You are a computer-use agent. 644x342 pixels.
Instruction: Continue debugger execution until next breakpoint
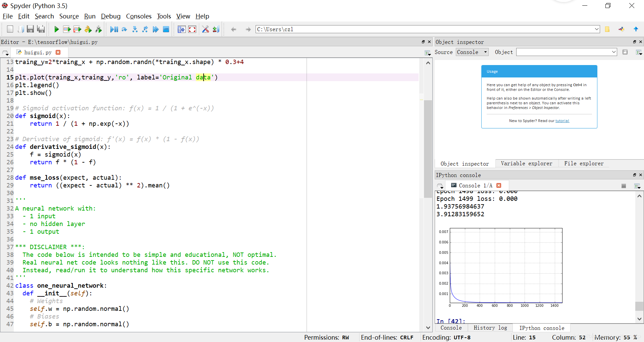point(156,30)
